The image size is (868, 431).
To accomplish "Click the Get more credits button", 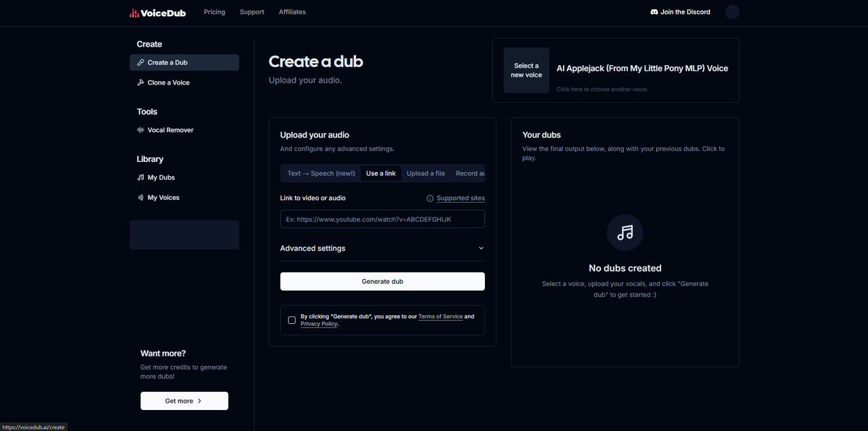I will (x=184, y=401).
